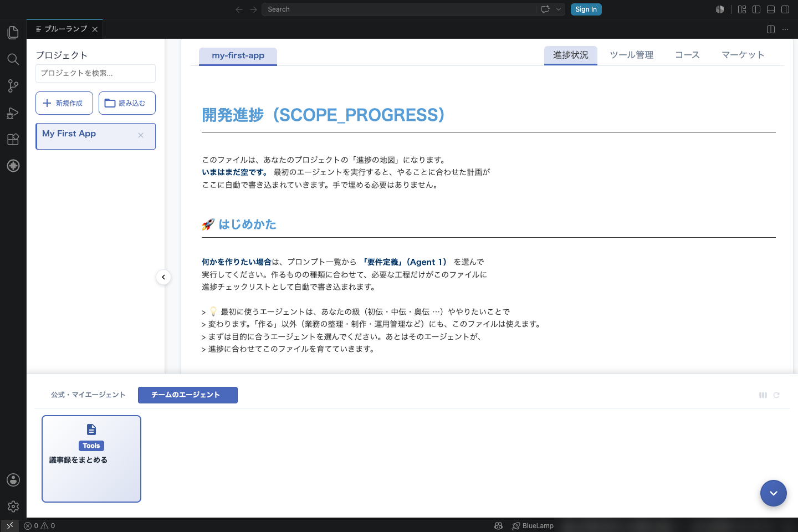Click the refresh icon in the agents panel

point(776,395)
